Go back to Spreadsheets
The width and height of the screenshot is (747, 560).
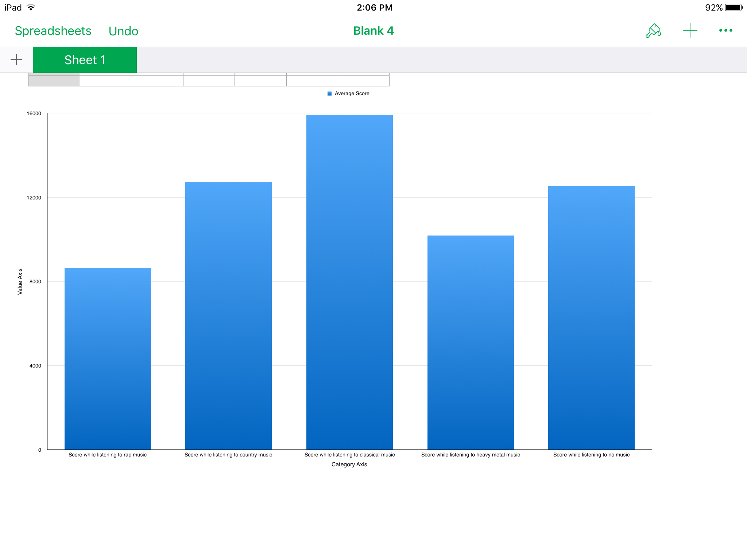[53, 31]
